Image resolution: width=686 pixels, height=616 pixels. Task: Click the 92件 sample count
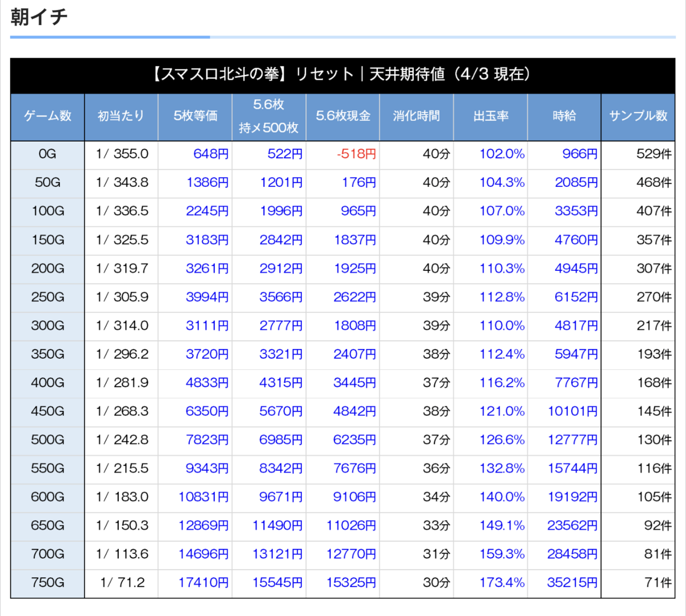657,526
